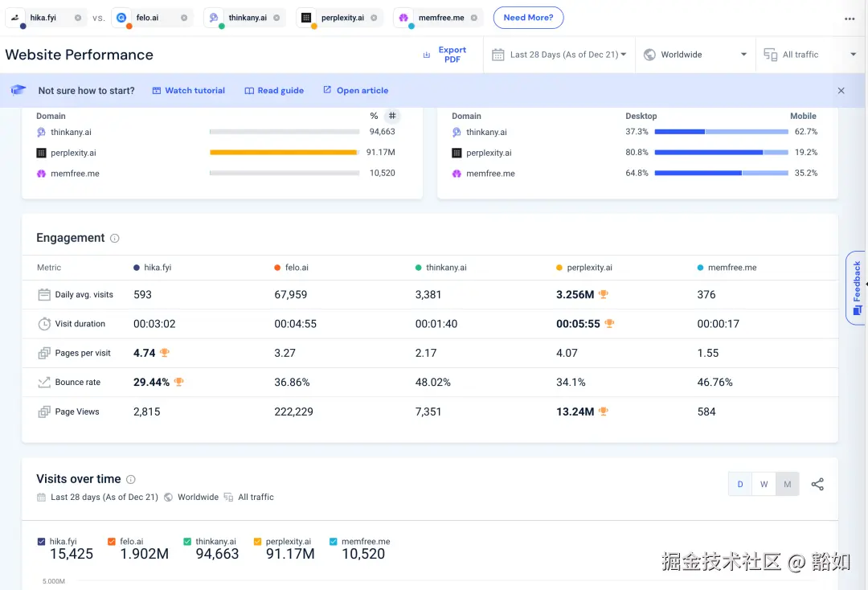Viewport: 868px width, 590px height.
Task: Click the 222,229 page views value
Action: pos(294,412)
